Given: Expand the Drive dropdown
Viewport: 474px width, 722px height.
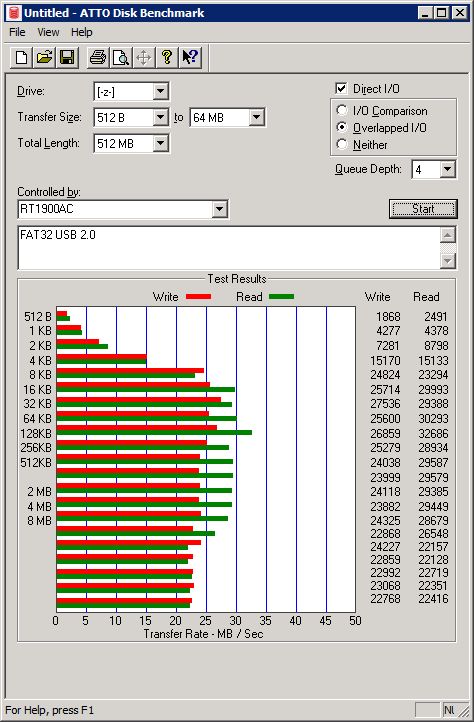Looking at the screenshot, I should (160, 91).
